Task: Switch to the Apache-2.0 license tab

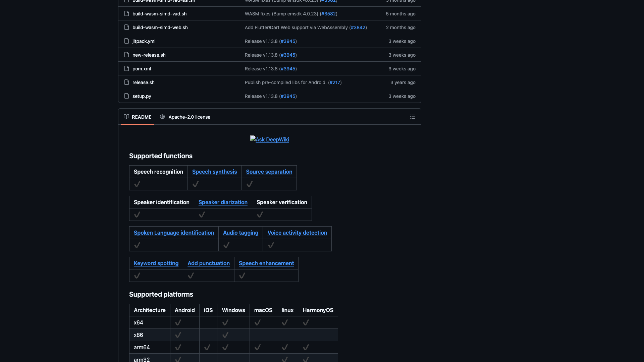Action: [185, 117]
